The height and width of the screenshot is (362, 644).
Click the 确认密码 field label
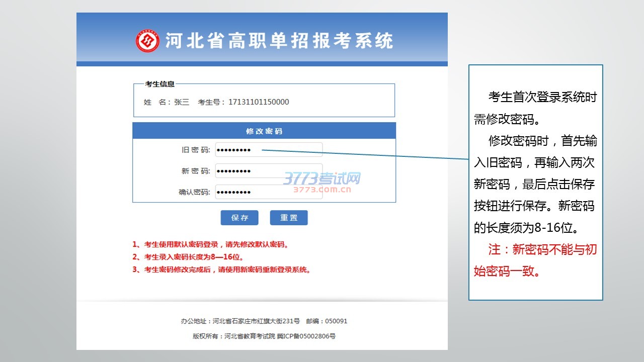pyautogui.click(x=194, y=192)
